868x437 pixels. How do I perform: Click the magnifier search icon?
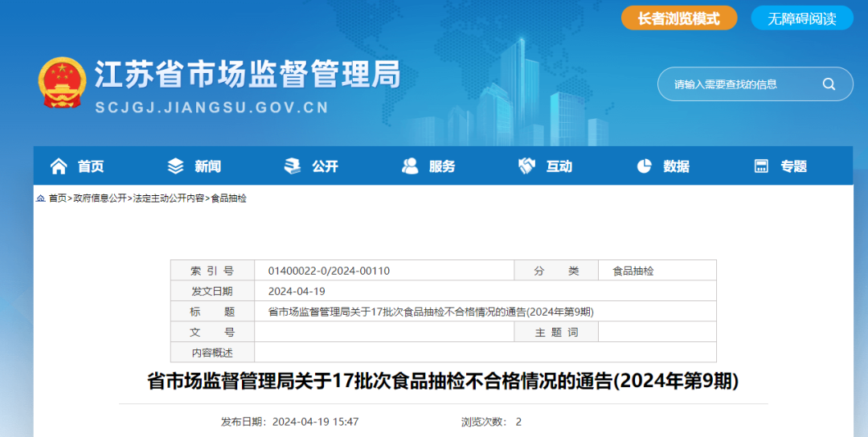click(829, 84)
